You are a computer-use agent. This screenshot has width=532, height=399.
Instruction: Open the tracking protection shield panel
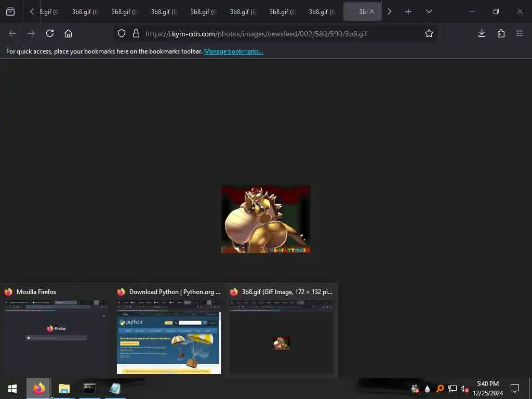[122, 34]
